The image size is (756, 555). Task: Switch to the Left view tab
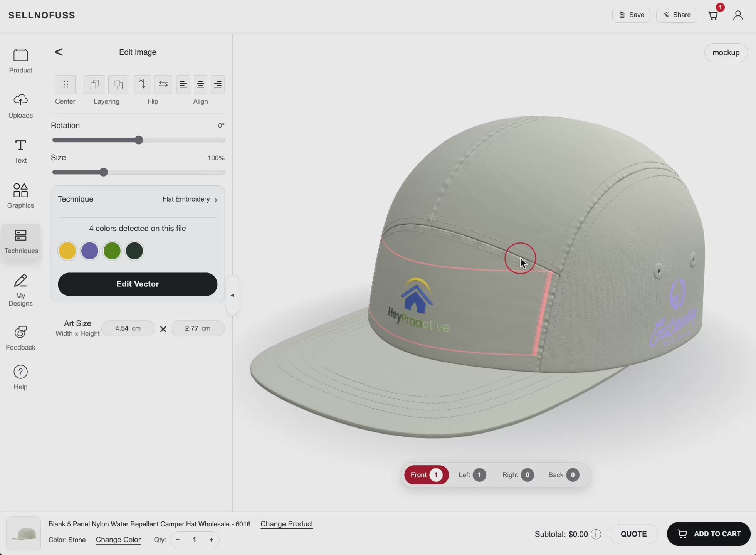[x=472, y=475]
